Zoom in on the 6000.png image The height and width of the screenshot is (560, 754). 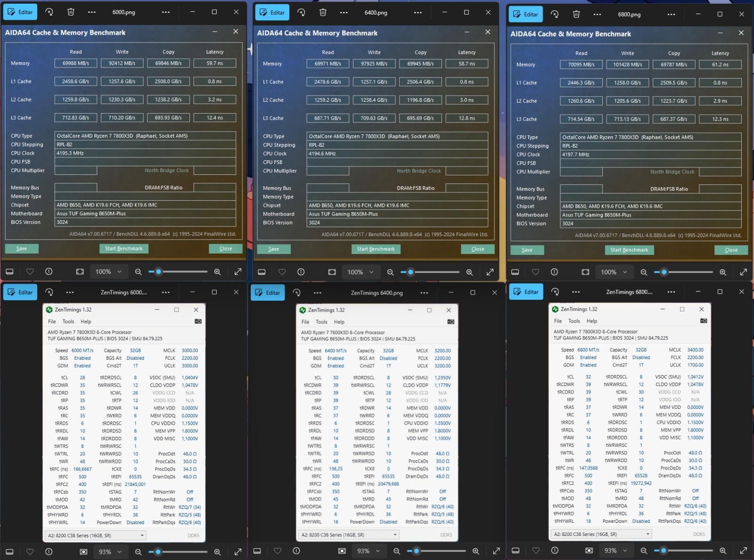tap(217, 272)
